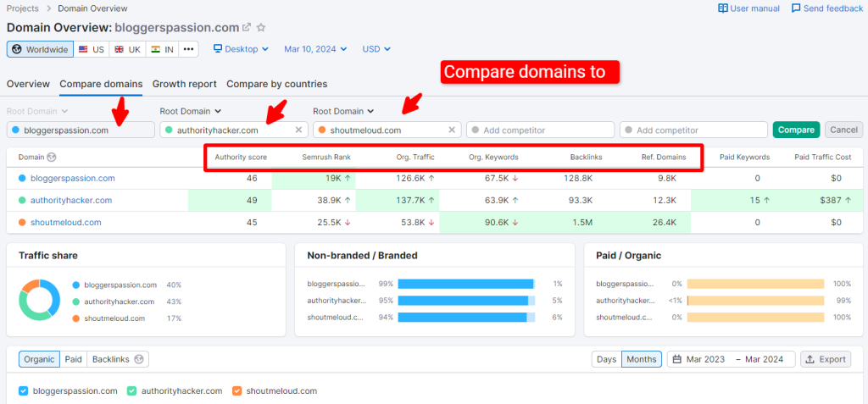Open Root Domain dropdown above authorityhacker.com
The image size is (868, 404).
pos(191,111)
